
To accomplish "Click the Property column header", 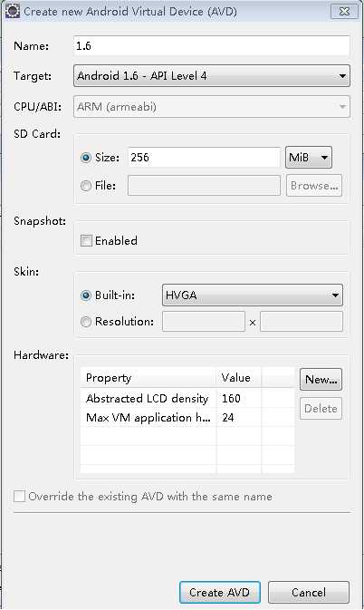I will click(x=148, y=378).
